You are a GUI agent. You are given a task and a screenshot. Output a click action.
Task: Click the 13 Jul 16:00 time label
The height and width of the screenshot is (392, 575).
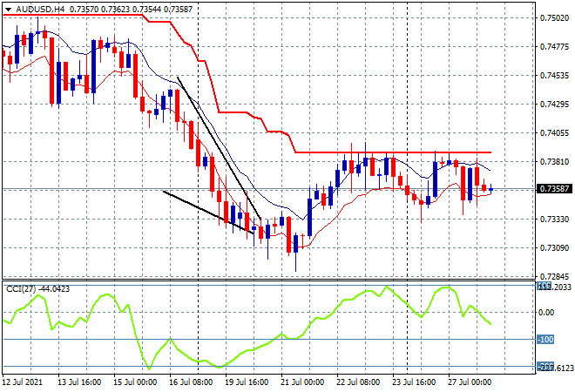click(x=79, y=382)
